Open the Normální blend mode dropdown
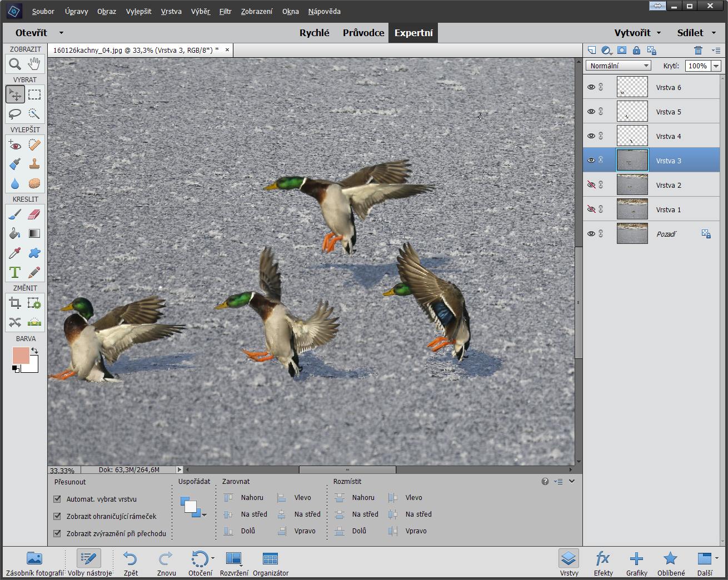Viewport: 728px width, 580px height. (618, 66)
